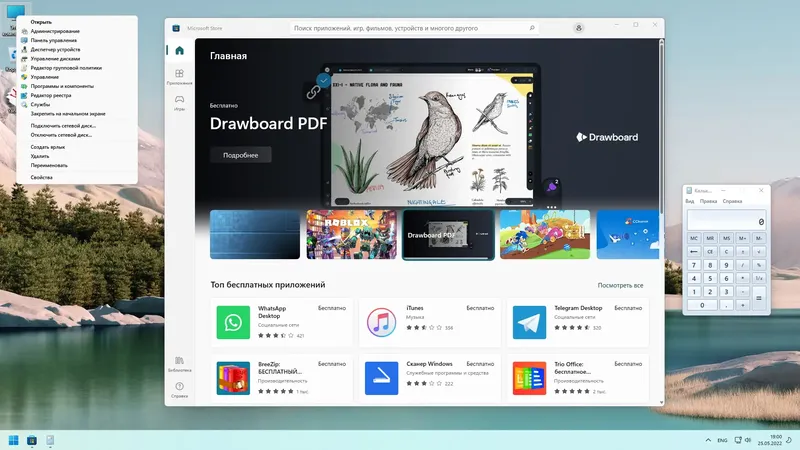Screen dimensions: 800x450
Task: Click the ENG language indicator
Action: point(722,440)
